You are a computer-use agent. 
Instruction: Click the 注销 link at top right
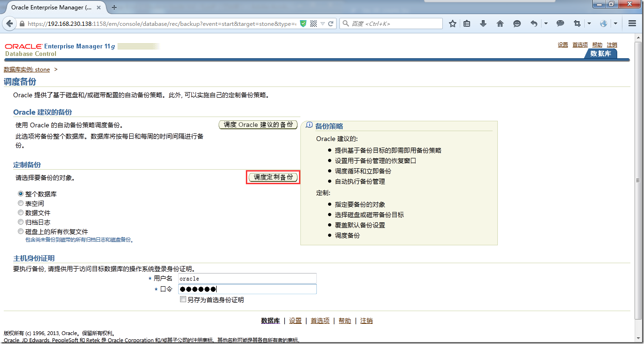[x=612, y=45]
